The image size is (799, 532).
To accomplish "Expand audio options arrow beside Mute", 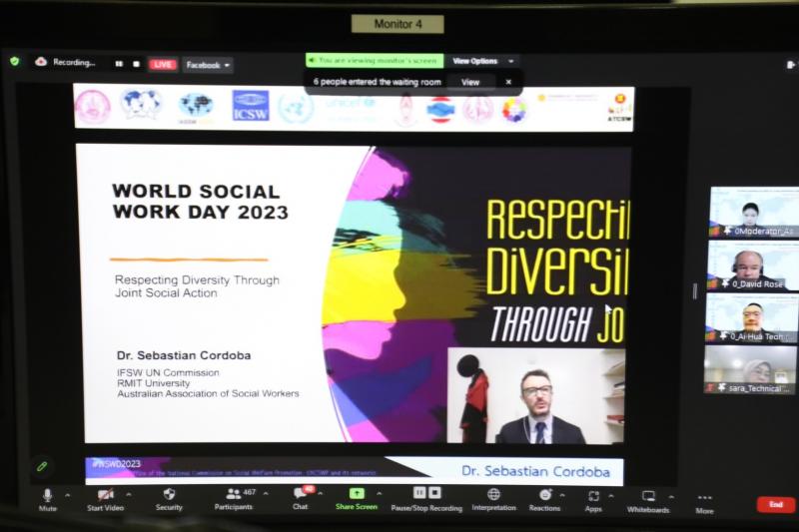I will click(x=67, y=494).
